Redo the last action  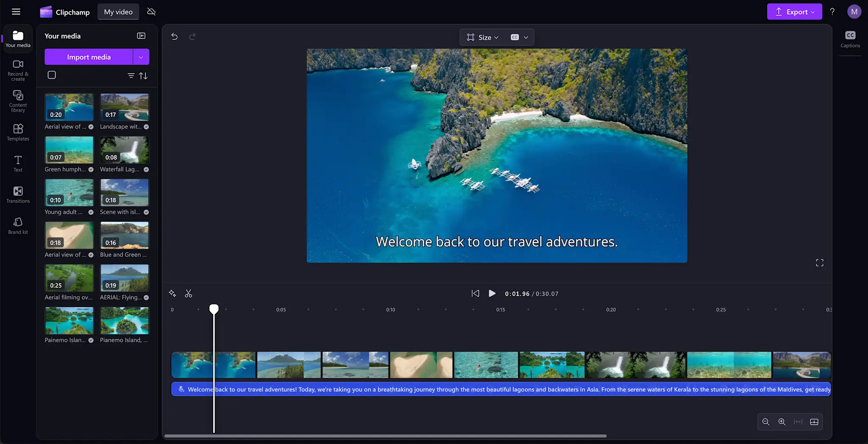192,36
